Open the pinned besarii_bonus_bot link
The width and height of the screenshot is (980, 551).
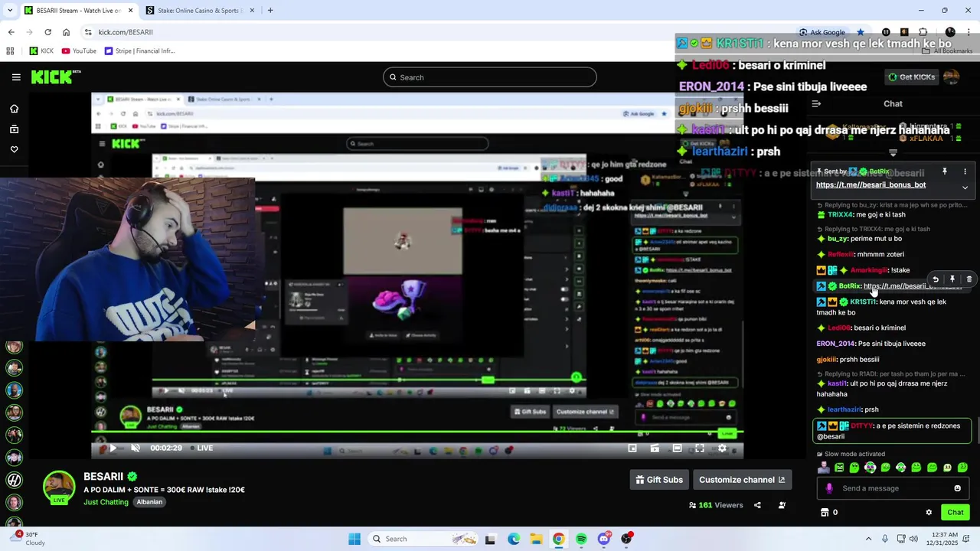click(x=871, y=184)
